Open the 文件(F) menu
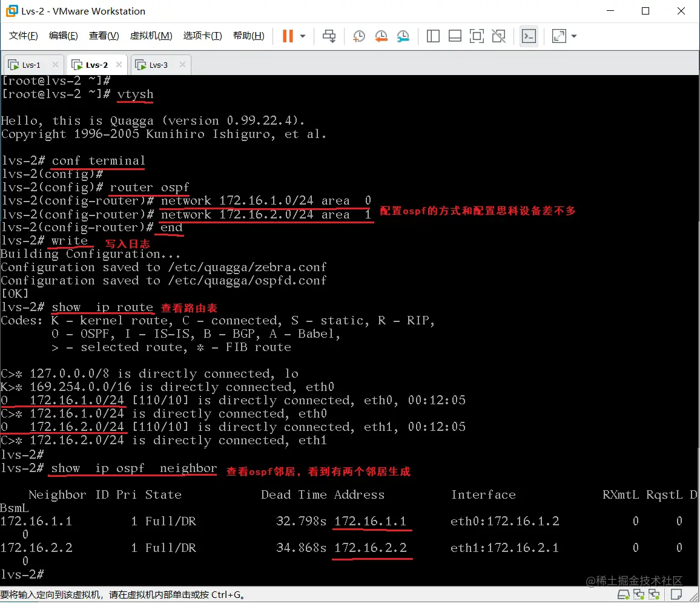 pos(23,36)
